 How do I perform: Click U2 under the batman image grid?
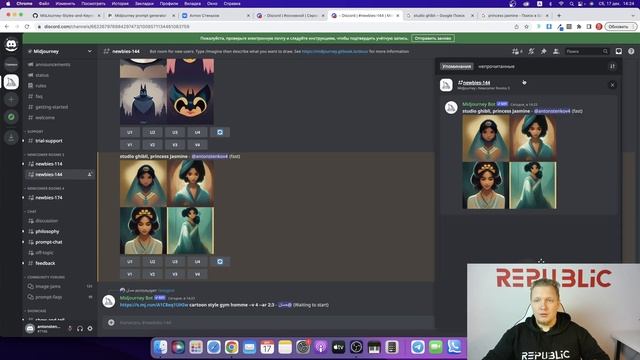click(x=152, y=132)
